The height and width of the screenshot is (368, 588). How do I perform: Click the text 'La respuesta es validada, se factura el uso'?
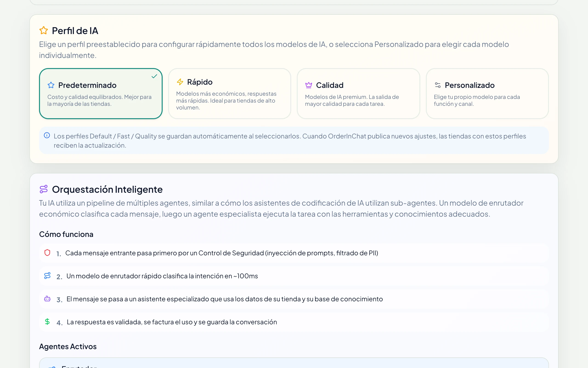pos(130,322)
